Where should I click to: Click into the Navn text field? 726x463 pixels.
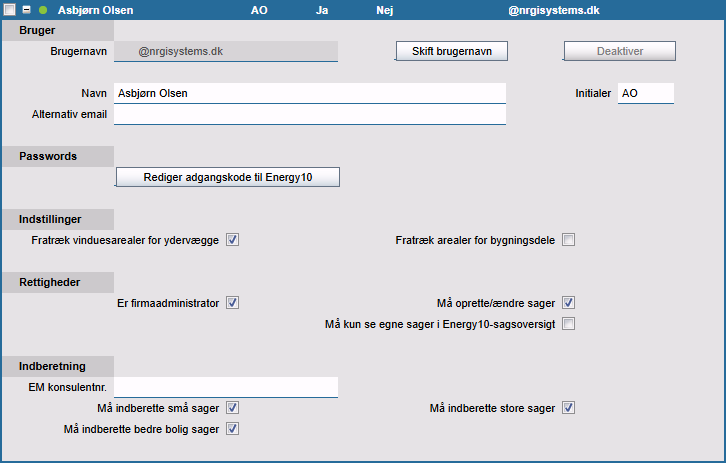click(309, 93)
